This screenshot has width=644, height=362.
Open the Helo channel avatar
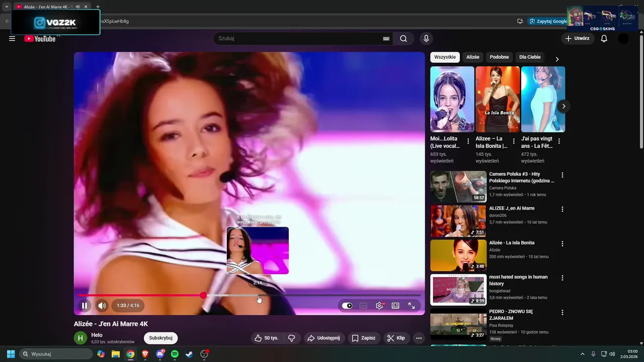pos(80,338)
